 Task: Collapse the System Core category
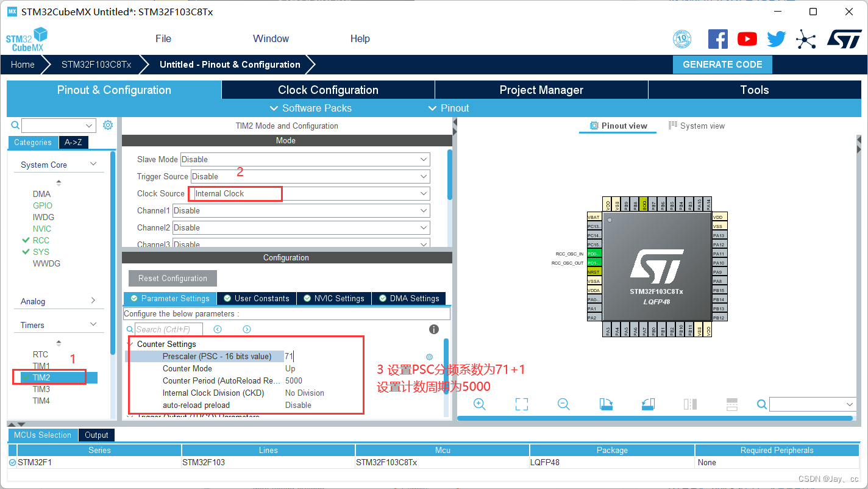coord(93,164)
